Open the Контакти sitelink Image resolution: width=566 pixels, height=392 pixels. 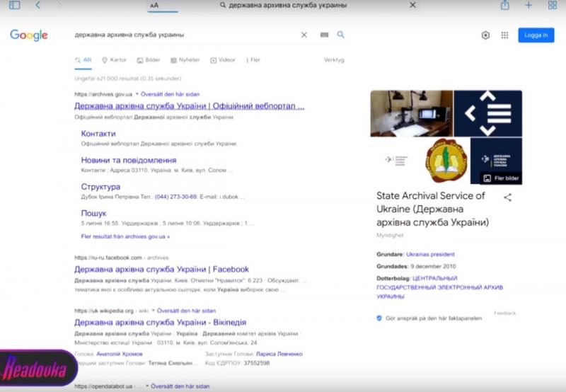pos(98,134)
